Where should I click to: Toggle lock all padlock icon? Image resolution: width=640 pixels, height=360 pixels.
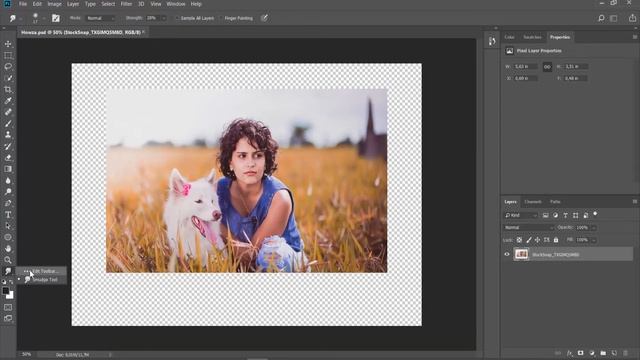coord(556,240)
